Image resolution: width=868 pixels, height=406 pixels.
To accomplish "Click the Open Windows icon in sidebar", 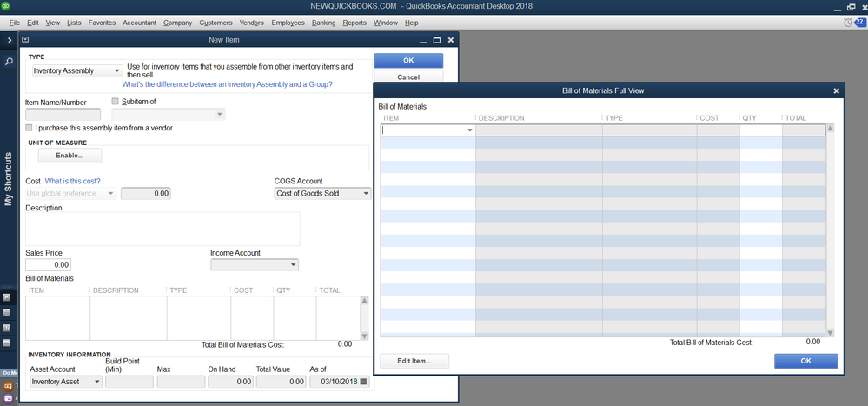I will 7,343.
